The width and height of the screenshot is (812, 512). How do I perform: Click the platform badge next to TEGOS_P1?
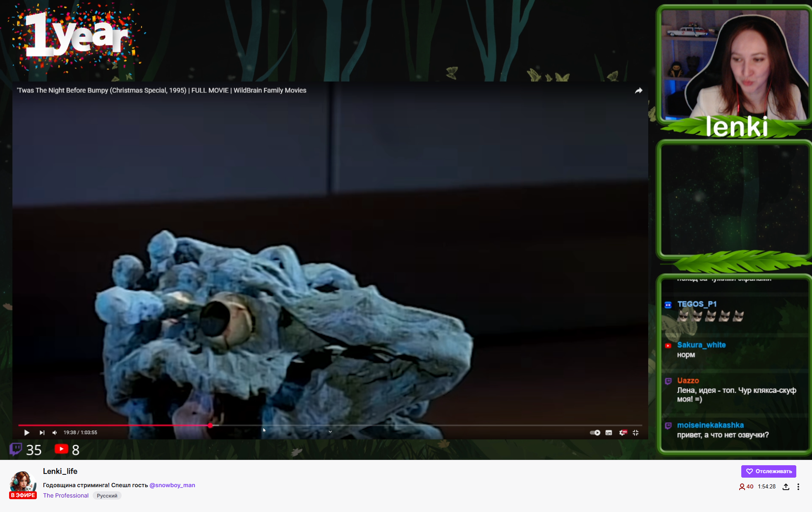pos(668,305)
